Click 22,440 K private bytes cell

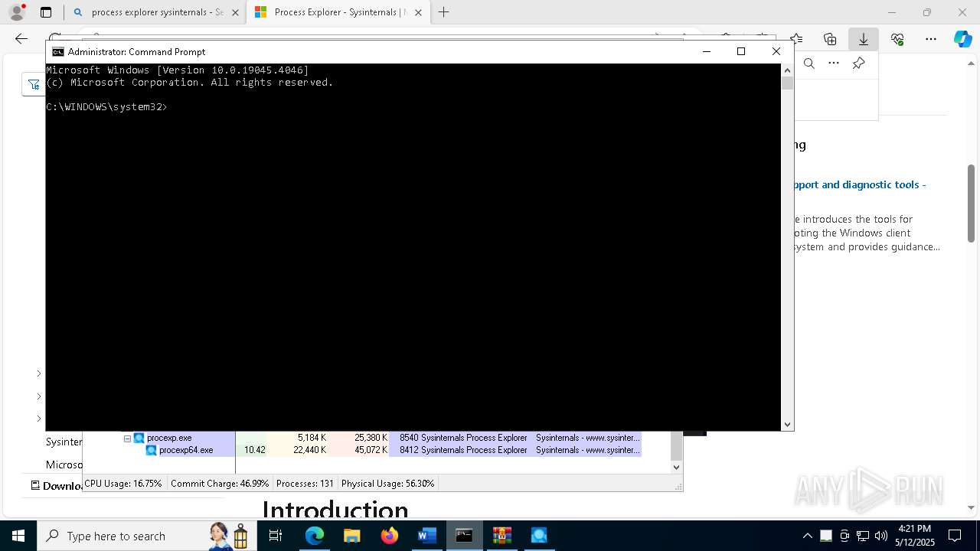pyautogui.click(x=309, y=450)
